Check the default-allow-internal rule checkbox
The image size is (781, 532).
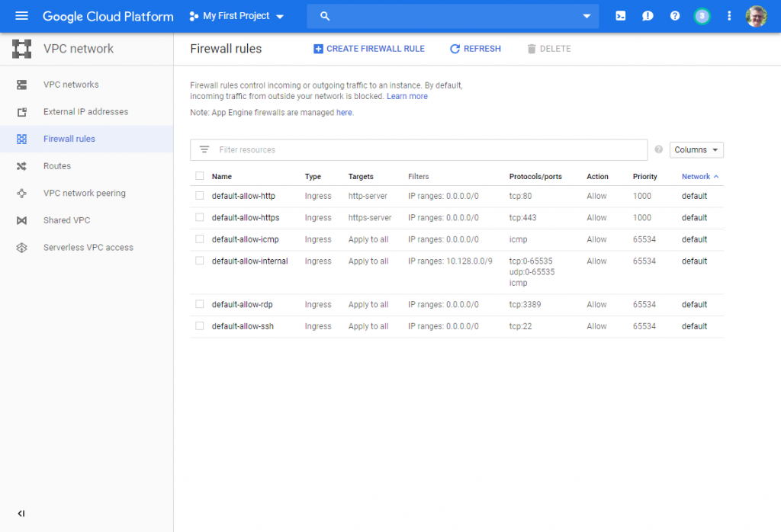click(x=200, y=260)
